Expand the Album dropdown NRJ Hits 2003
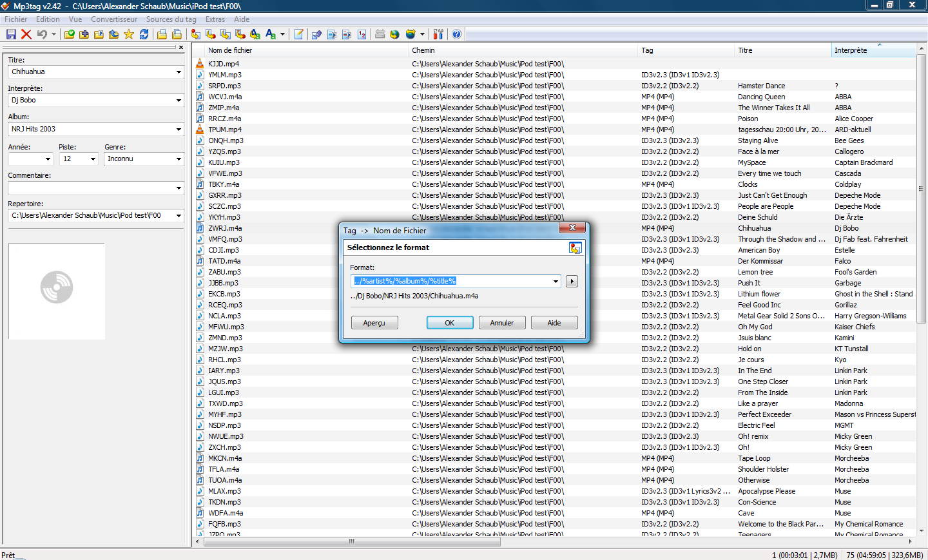The width and height of the screenshot is (928, 560). coord(179,130)
